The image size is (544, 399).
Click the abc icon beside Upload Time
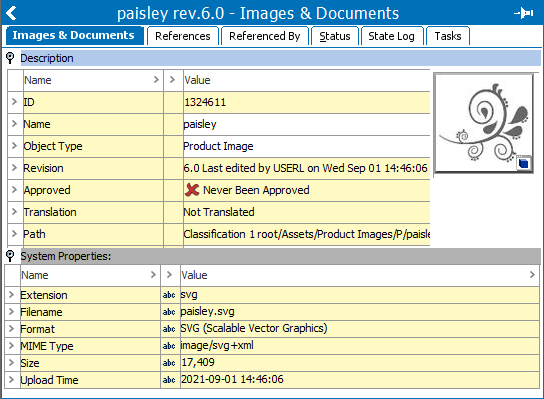169,380
